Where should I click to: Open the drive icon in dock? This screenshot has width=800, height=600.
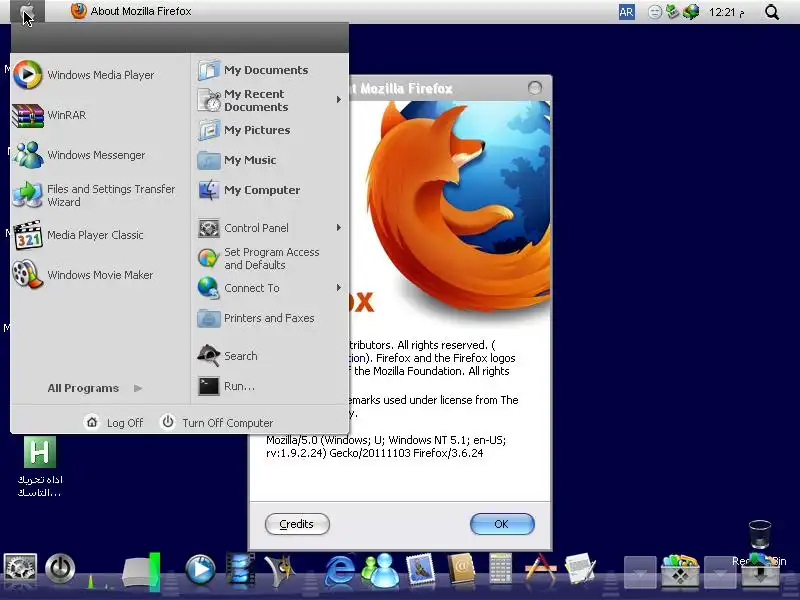pyautogui.click(x=141, y=571)
